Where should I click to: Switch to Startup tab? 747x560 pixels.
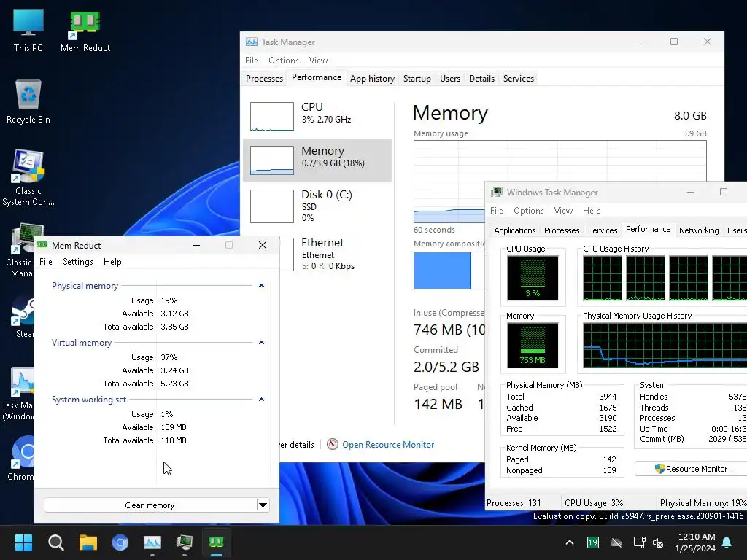click(x=417, y=79)
